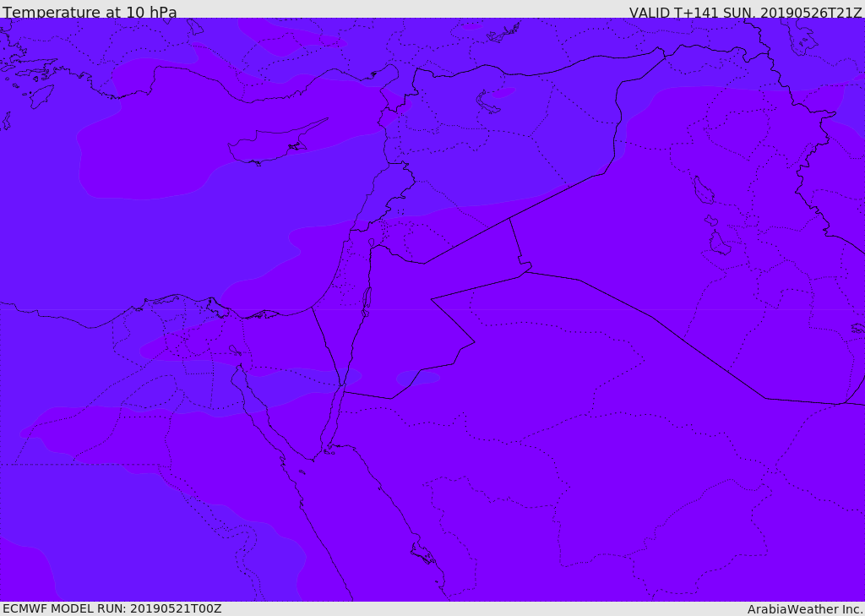The width and height of the screenshot is (865, 616).
Task: Click the 'Temperature at 10 hPa' title text
Action: coord(90,12)
